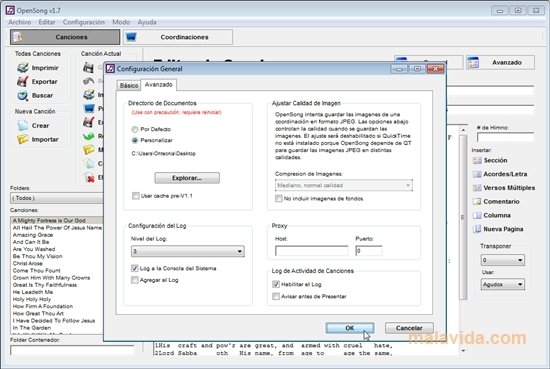Screen dimensions: 550x369
Task: Insert a Sección using its icon
Action: point(477,160)
